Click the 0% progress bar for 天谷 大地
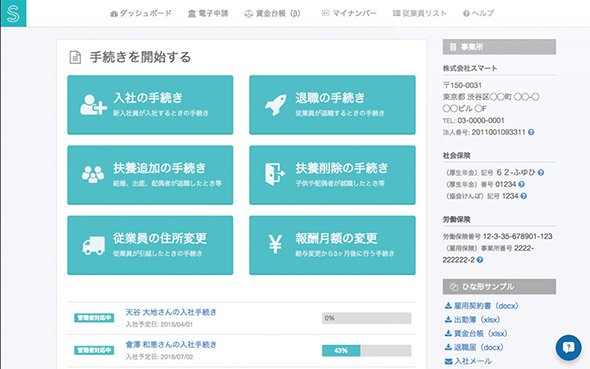 (x=366, y=318)
